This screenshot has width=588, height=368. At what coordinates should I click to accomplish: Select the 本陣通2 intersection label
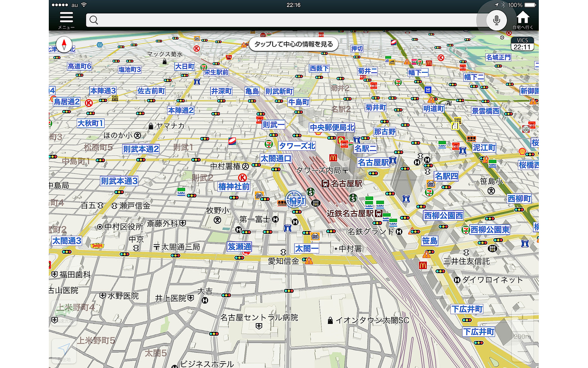click(x=181, y=110)
